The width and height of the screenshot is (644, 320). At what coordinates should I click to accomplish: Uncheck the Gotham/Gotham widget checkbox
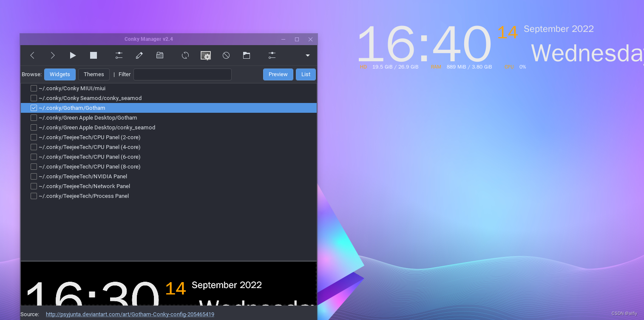[x=34, y=108]
